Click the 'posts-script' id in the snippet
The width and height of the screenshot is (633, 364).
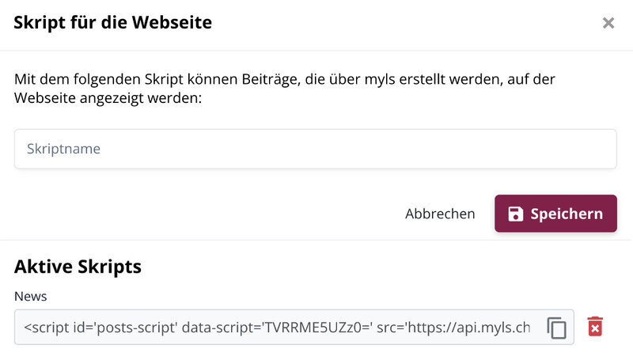point(137,328)
